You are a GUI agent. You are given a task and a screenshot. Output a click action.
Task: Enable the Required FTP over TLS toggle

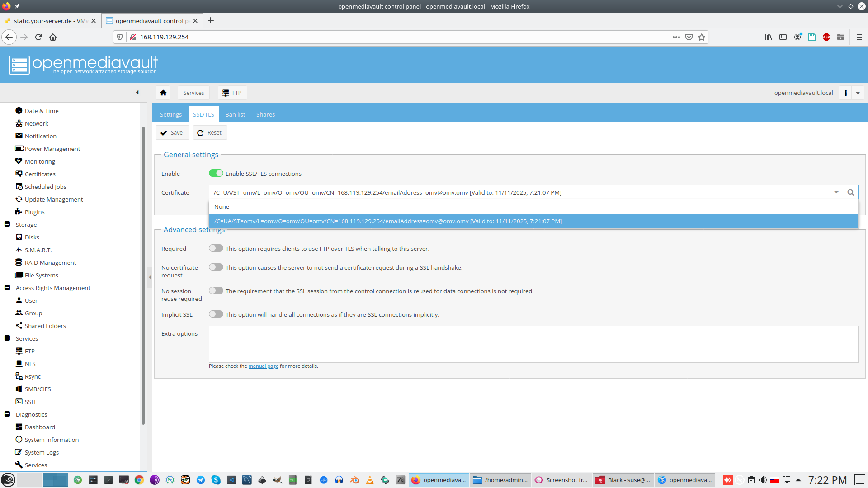(216, 249)
